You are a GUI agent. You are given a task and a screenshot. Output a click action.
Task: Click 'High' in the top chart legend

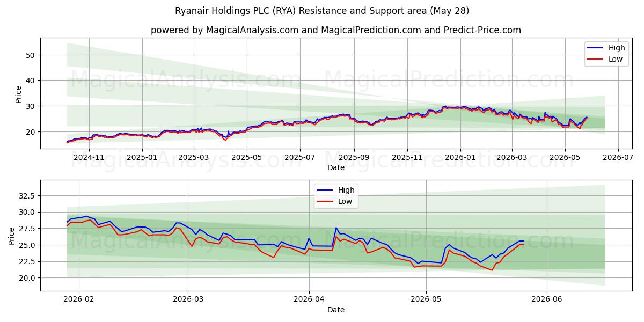pyautogui.click(x=617, y=48)
